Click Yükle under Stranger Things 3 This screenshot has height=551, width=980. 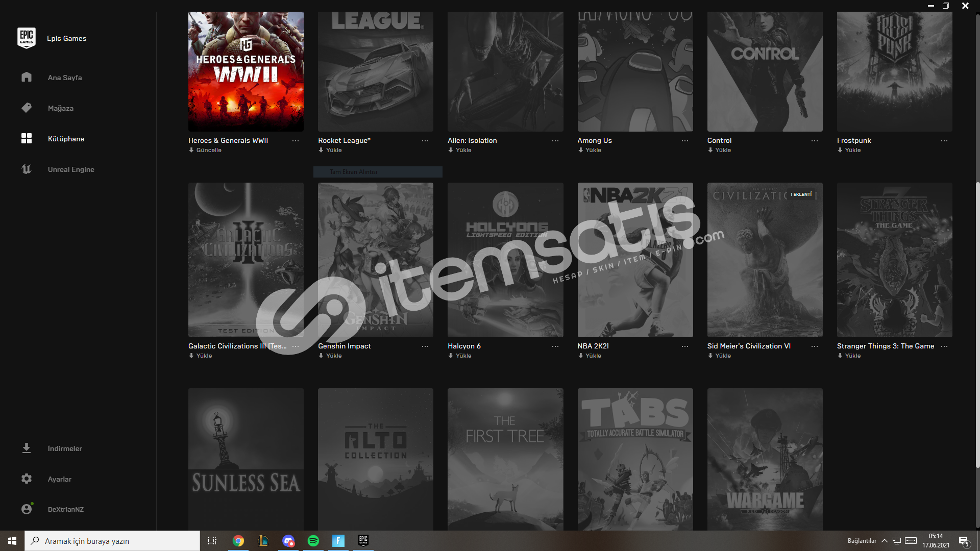(849, 356)
